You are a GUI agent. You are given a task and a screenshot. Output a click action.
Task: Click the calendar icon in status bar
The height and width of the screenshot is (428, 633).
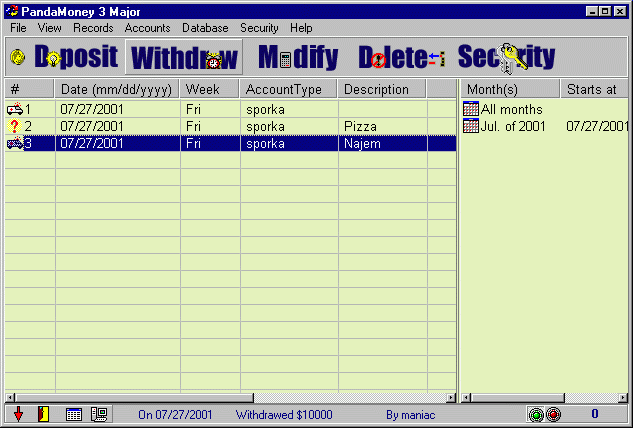click(x=73, y=414)
